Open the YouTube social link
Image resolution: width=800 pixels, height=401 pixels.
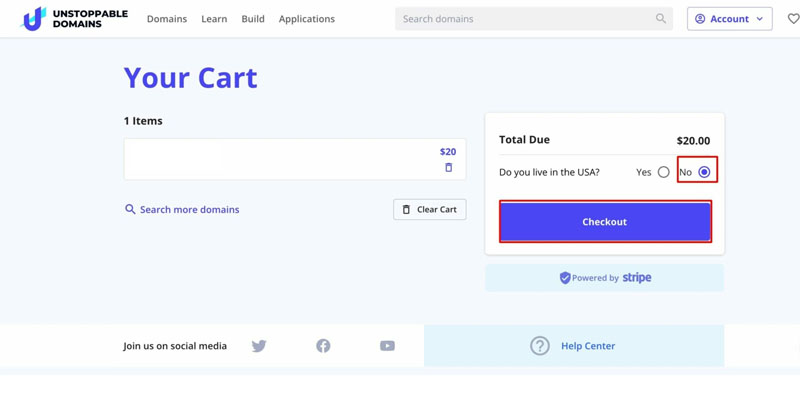pyautogui.click(x=387, y=346)
